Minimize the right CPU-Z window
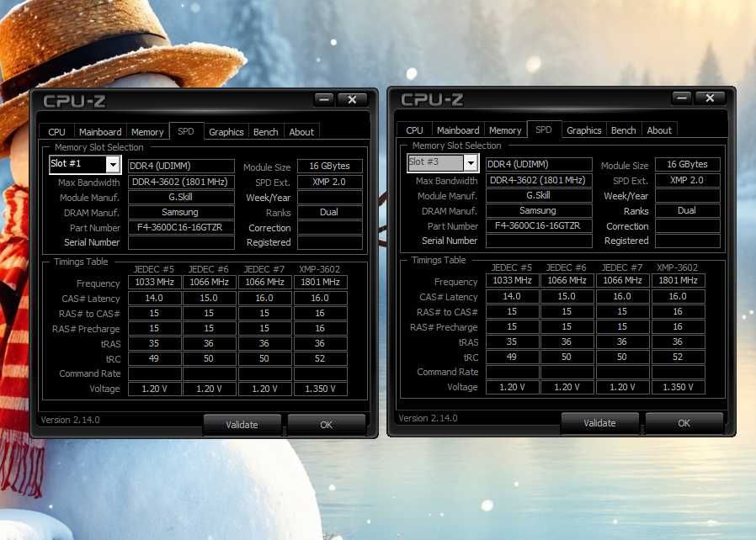 click(x=682, y=98)
